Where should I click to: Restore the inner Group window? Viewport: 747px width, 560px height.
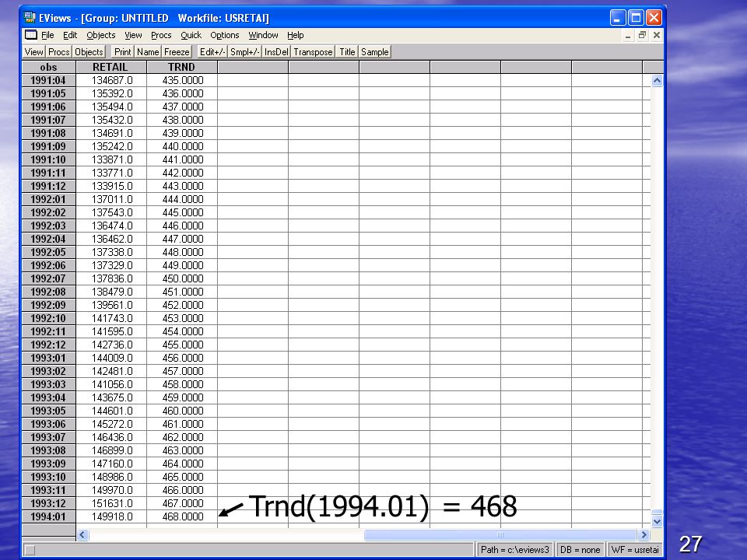tap(642, 35)
